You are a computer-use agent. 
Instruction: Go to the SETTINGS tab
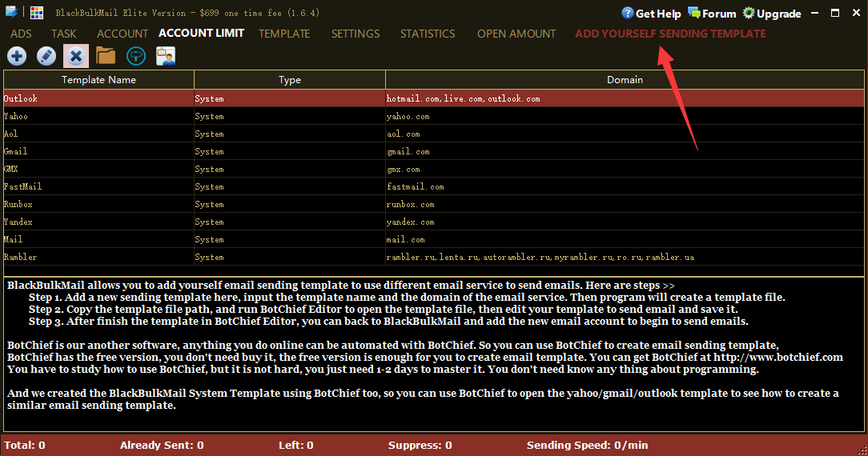tap(356, 34)
